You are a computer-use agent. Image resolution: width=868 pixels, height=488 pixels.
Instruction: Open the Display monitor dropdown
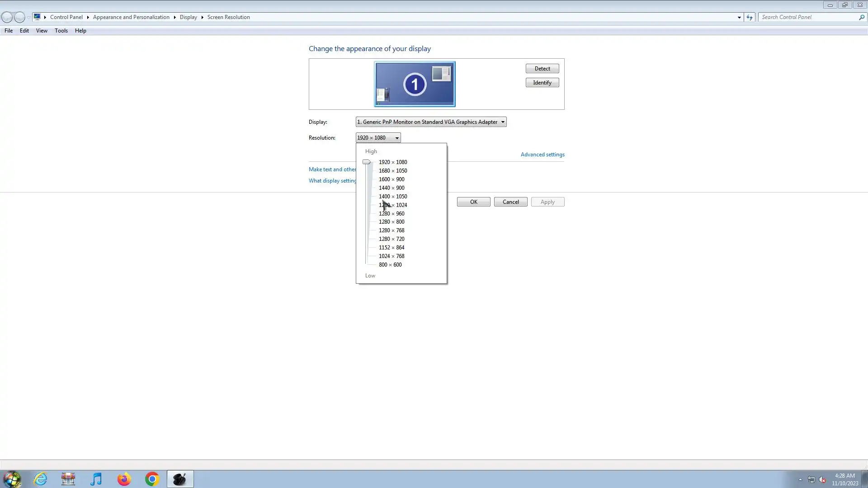431,122
